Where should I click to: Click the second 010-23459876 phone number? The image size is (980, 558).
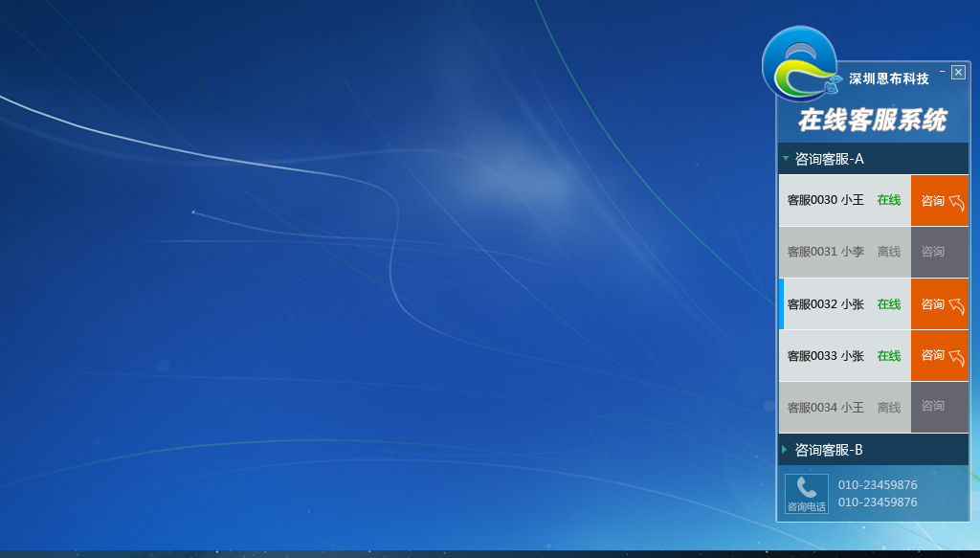[x=878, y=502]
